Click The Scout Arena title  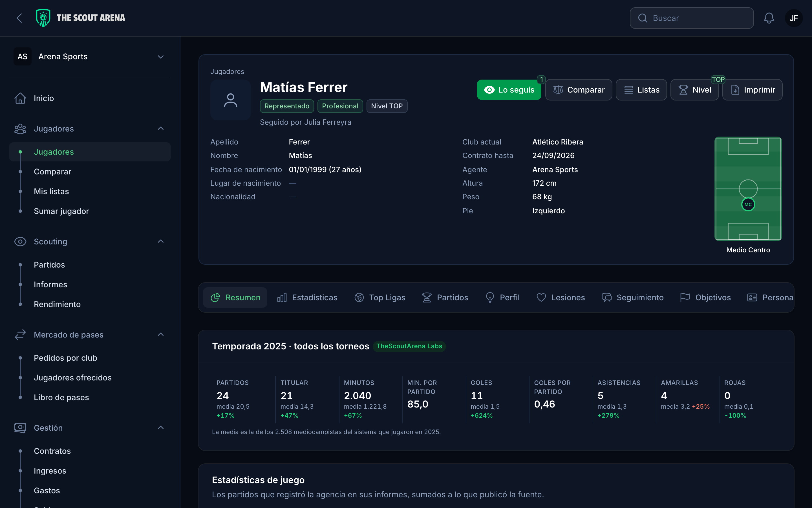pyautogui.click(x=91, y=18)
